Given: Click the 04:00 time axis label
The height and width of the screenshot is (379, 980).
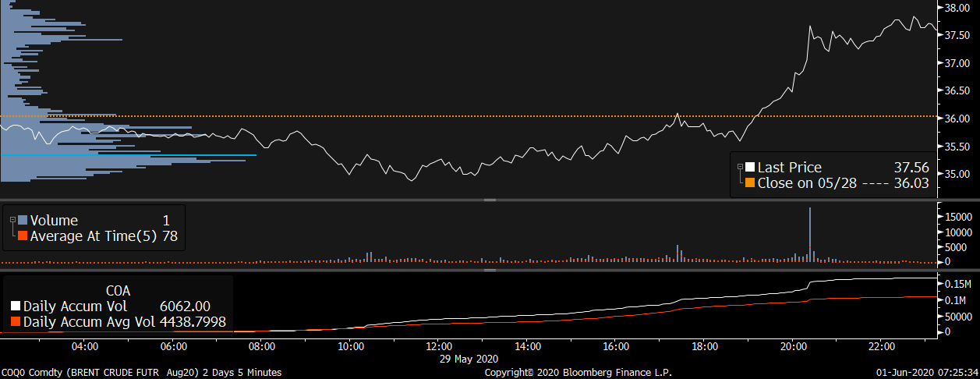Looking at the screenshot, I should point(84,346).
